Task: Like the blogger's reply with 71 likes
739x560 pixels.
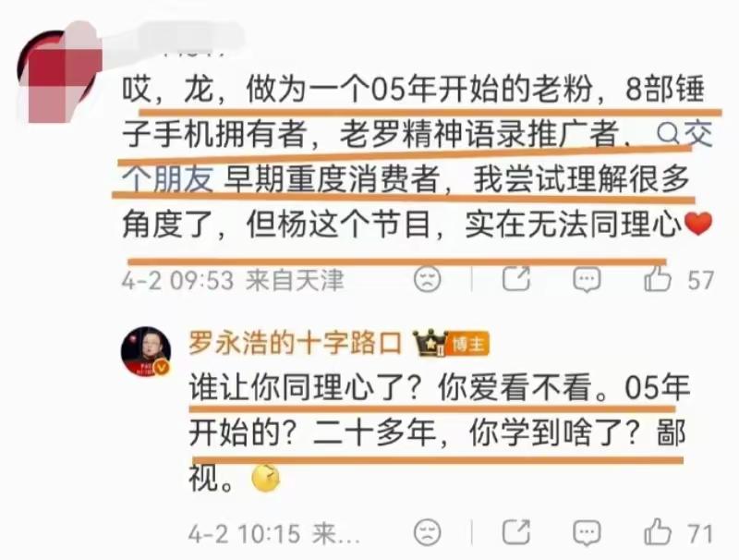Action: [658, 531]
